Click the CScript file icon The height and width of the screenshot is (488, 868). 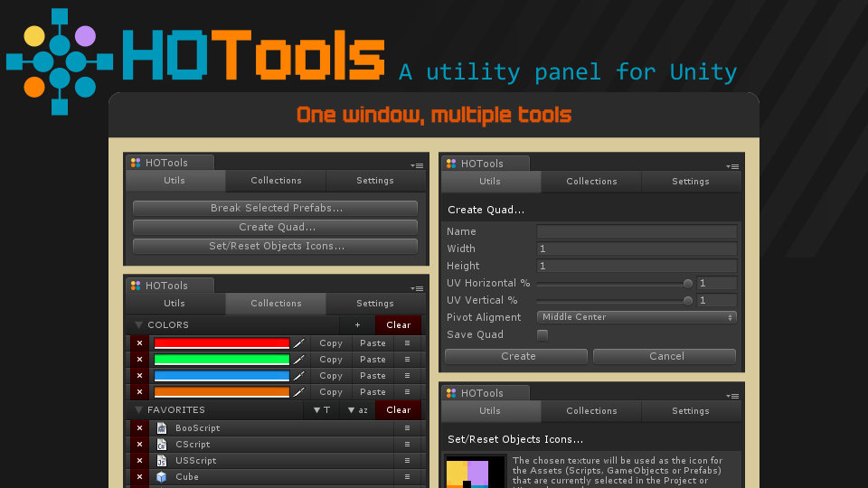coord(161,445)
